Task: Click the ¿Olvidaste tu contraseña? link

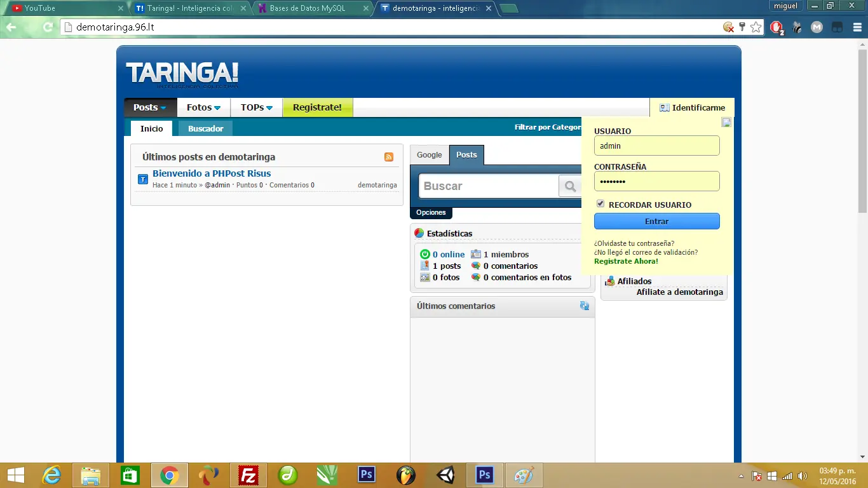Action: pyautogui.click(x=634, y=243)
